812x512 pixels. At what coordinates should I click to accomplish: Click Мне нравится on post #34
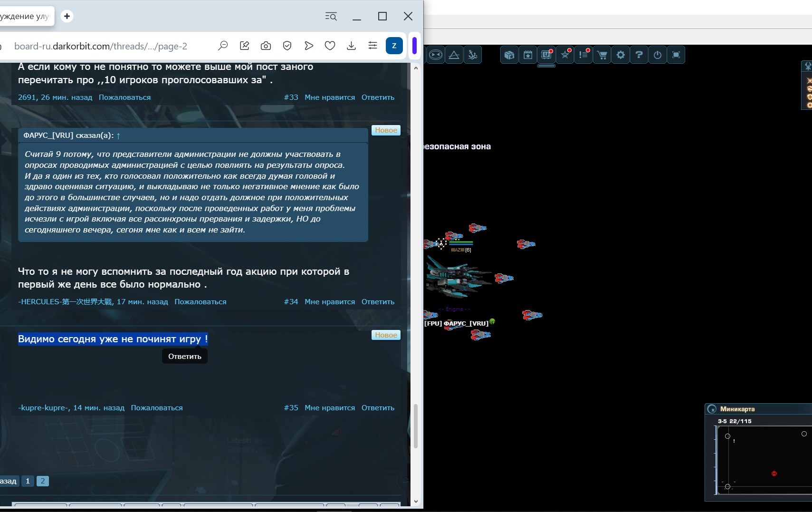[330, 301]
